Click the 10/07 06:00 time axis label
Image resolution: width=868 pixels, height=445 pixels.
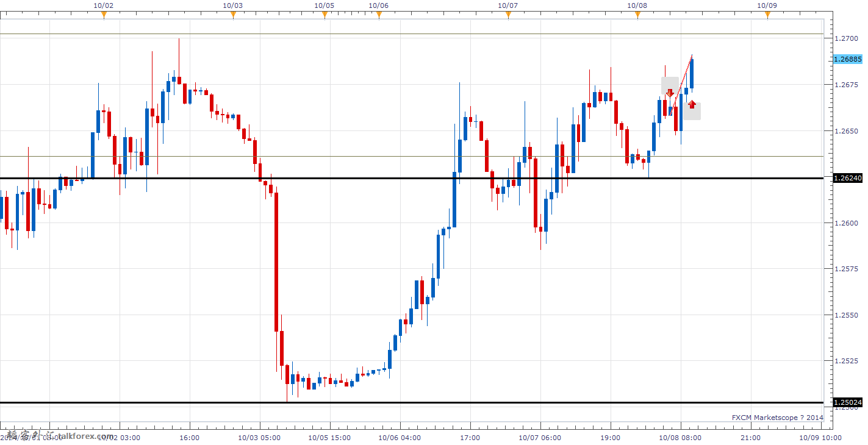(x=540, y=437)
